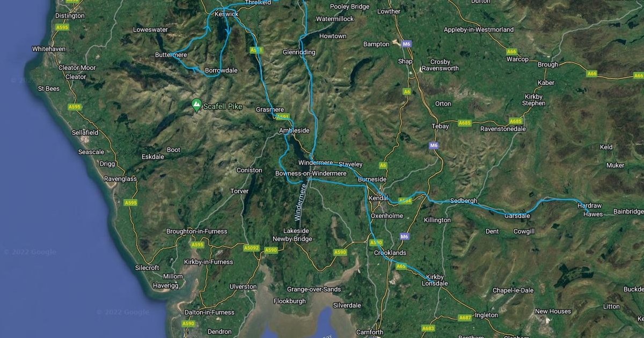Select the Kirkby Lonsdale place label
This screenshot has width=644, height=338.
coord(436,280)
